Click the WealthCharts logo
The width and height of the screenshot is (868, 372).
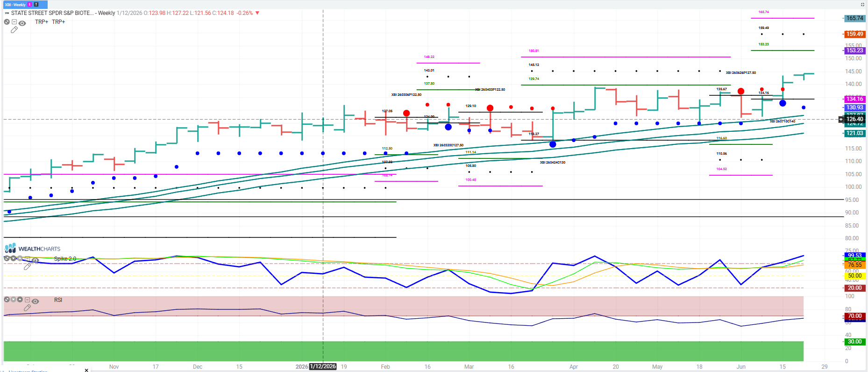33,249
